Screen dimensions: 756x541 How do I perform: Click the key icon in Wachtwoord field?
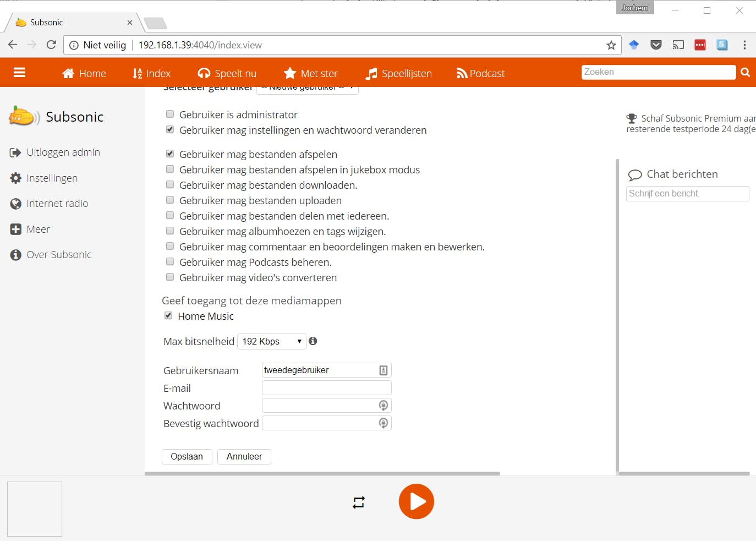(x=384, y=406)
